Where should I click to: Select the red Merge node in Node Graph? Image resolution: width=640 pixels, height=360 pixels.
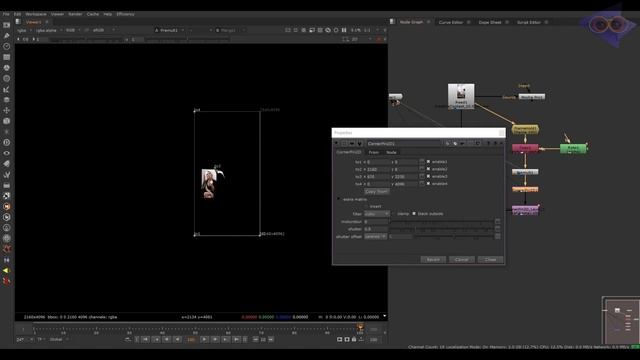tap(525, 148)
